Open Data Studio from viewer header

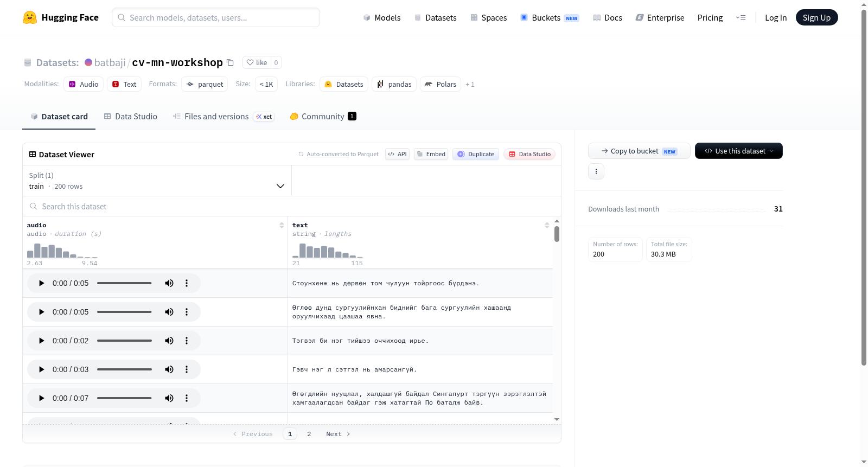click(x=529, y=154)
